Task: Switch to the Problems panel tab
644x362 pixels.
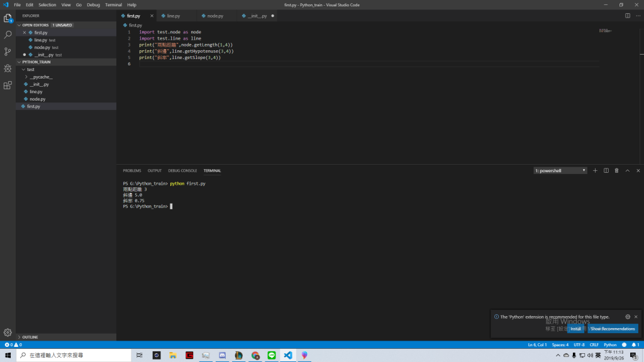Action: click(x=132, y=171)
